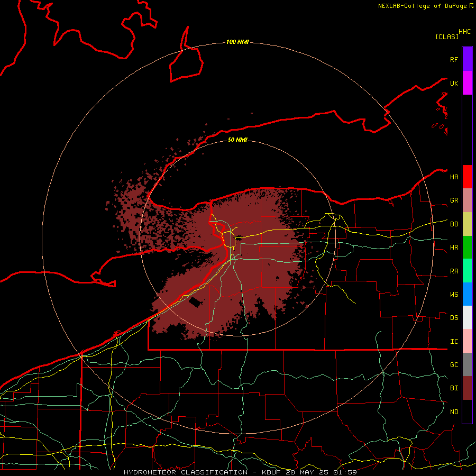Click the UK magenta legend swatch
Screen dimensions: 476x476
pos(467,83)
